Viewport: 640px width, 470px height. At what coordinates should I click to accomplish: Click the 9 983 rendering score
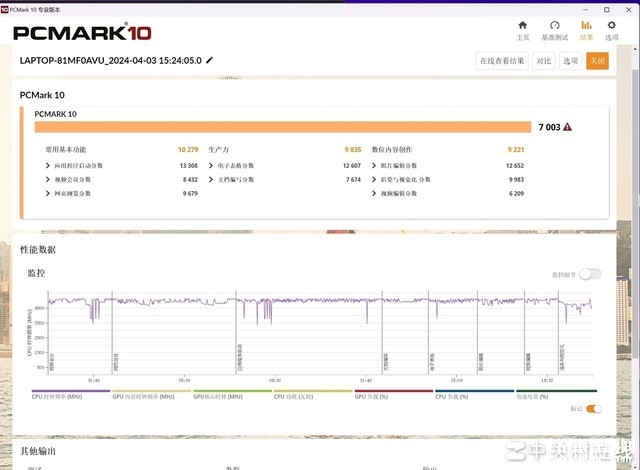[516, 180]
